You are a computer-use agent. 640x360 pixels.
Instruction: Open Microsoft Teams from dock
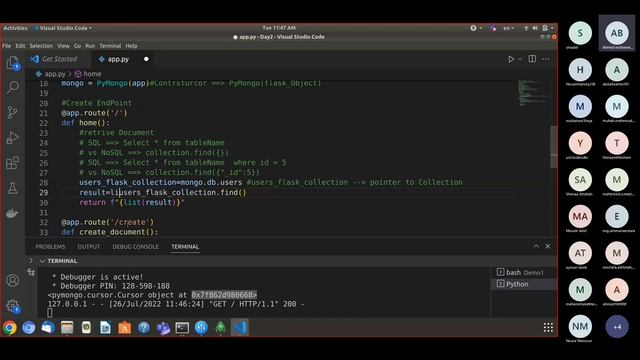tap(163, 328)
